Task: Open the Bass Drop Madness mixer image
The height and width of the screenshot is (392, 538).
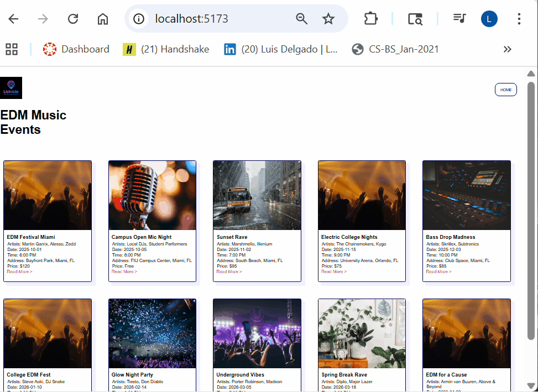Action: 467,196
